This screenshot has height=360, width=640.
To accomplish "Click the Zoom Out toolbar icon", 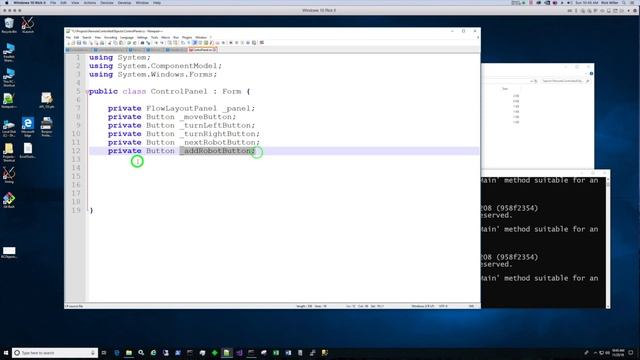I will 162,42.
